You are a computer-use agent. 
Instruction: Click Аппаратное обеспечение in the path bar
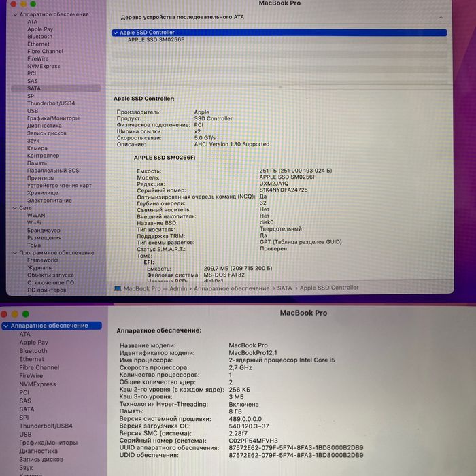click(232, 288)
